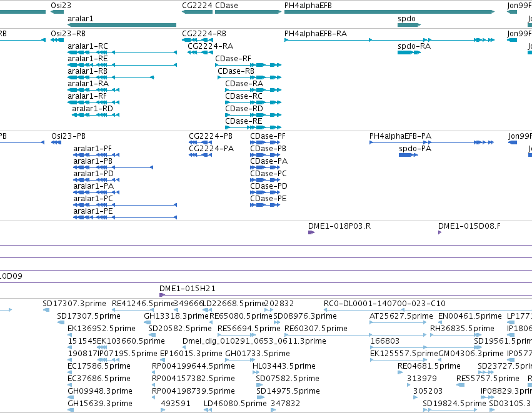The image size is (532, 413).
Task: Select the CDase-PA protein label
Action: (269, 161)
